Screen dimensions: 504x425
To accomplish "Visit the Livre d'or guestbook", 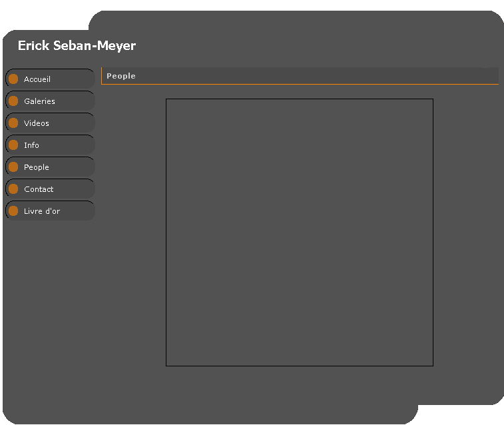I will coord(42,211).
